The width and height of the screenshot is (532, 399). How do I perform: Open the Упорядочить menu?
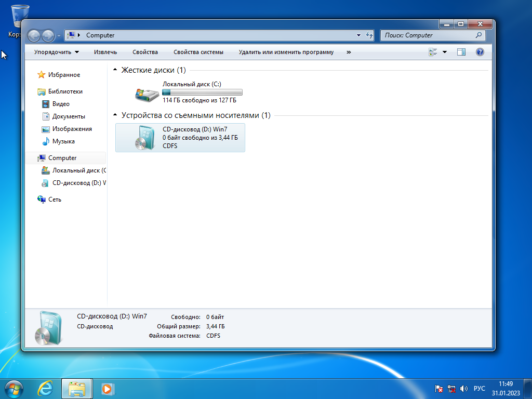[x=56, y=52]
